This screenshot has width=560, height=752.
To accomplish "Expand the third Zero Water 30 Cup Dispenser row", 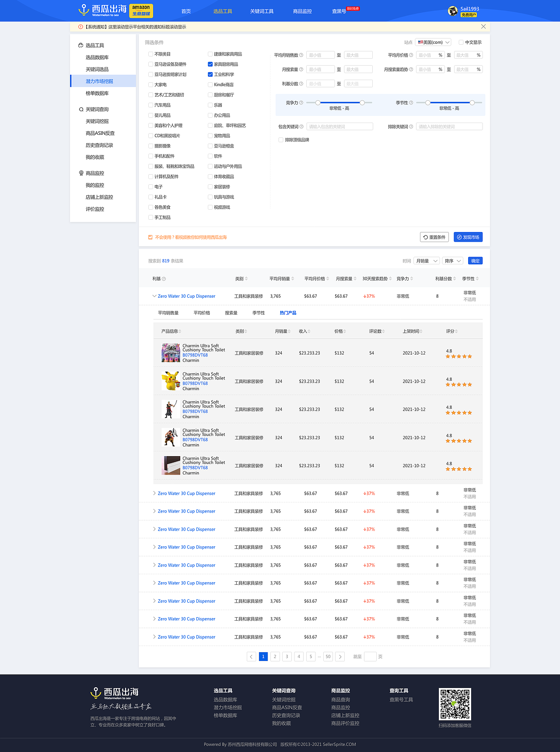I will (x=154, y=511).
